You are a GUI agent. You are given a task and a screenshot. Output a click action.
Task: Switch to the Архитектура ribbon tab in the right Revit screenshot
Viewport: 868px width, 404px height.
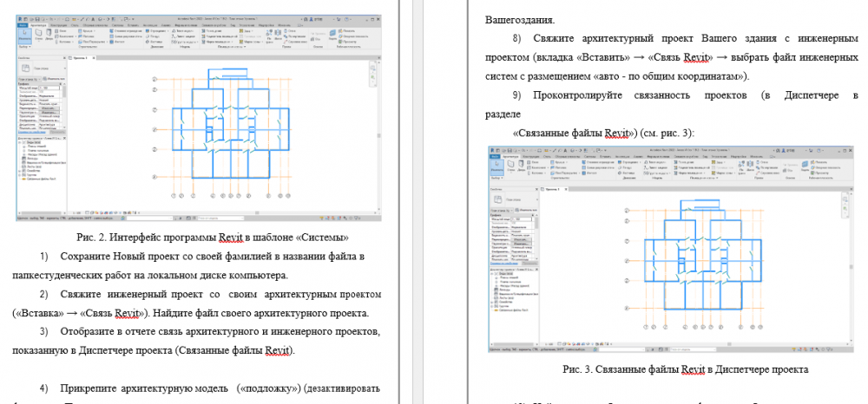[x=510, y=155]
